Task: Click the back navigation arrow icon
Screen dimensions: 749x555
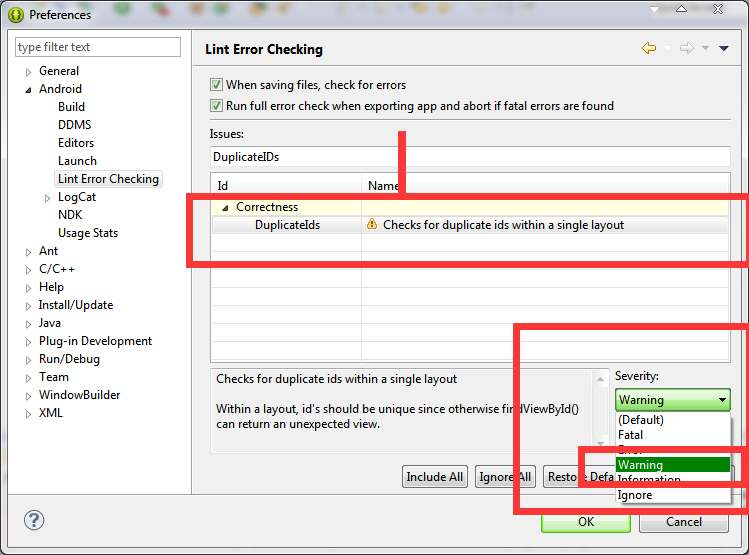Action: (x=649, y=48)
